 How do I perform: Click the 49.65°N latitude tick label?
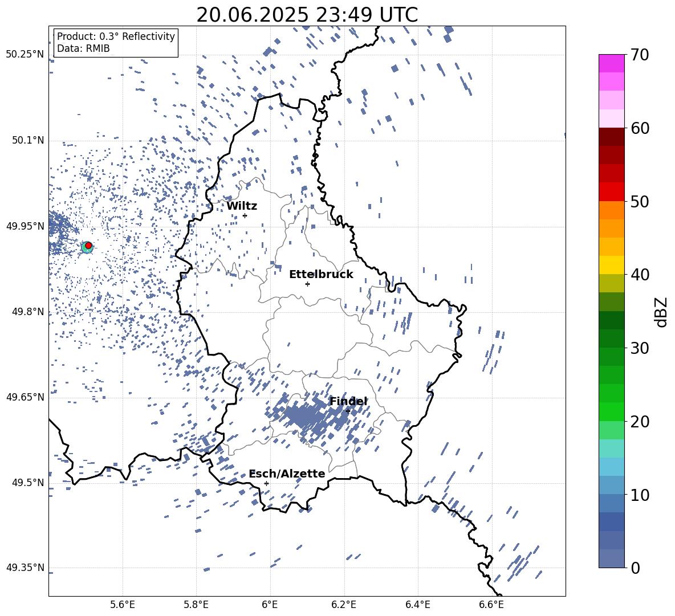pyautogui.click(x=25, y=397)
